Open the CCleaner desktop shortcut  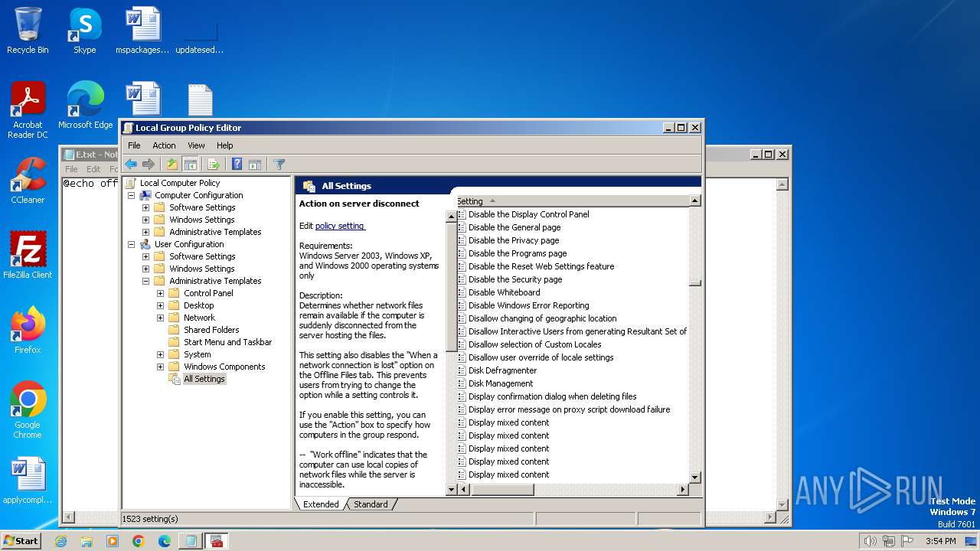pyautogui.click(x=28, y=181)
